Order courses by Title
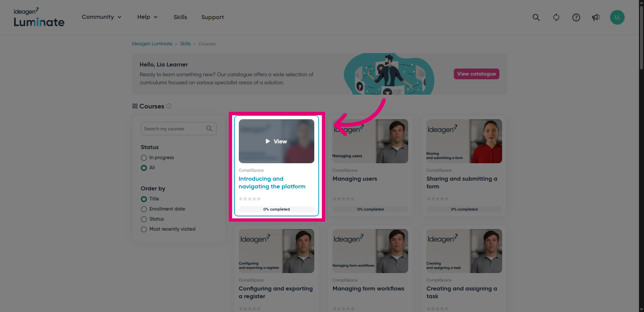The image size is (644, 312). (144, 199)
